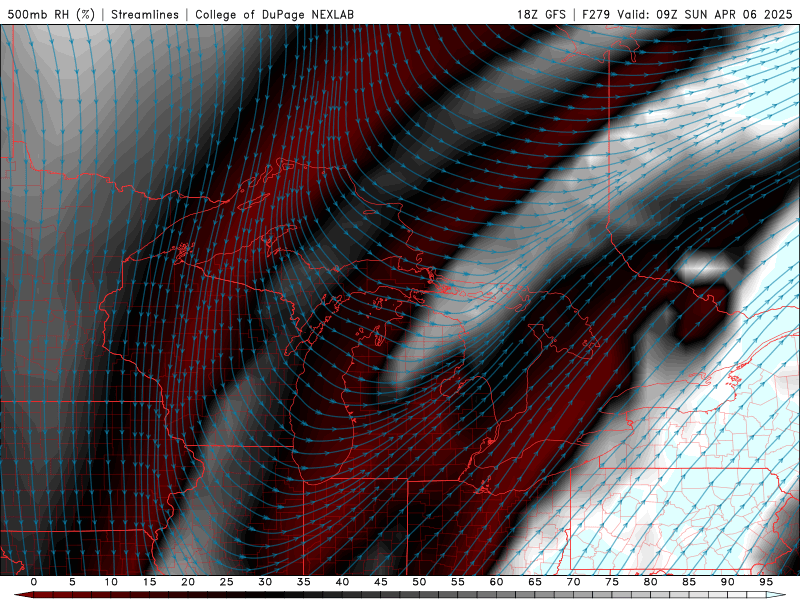Click the "75" label on the color scale
The width and height of the screenshot is (800, 600).
click(612, 582)
